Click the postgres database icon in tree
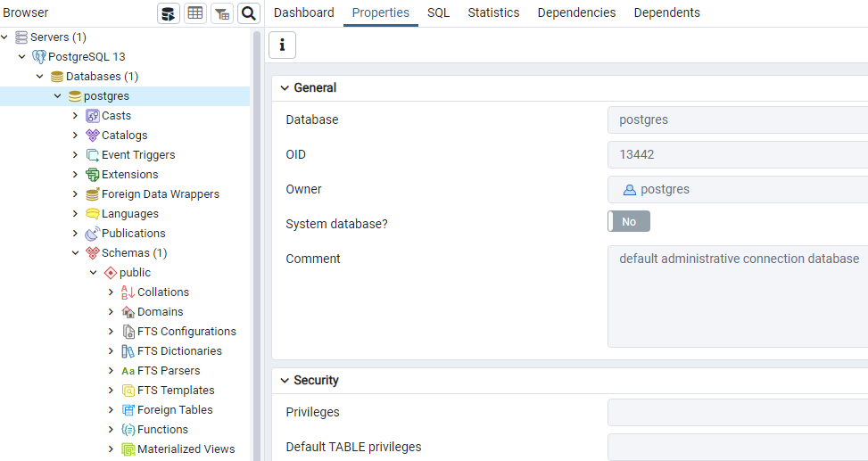 (75, 96)
